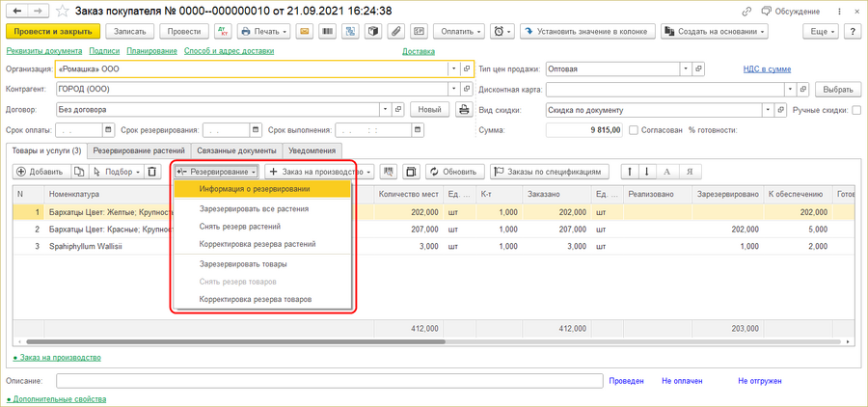The width and height of the screenshot is (868, 407).
Task: Click the printer icon beside contract Новый button
Action: coord(464,110)
